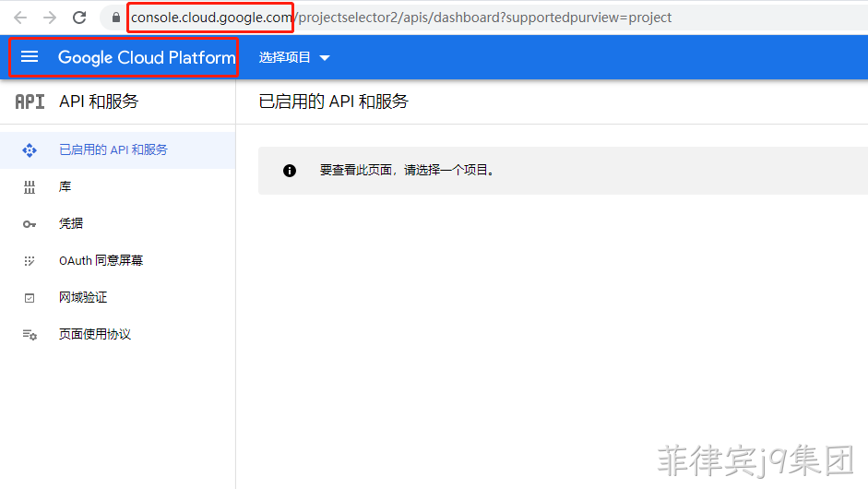Click the API logo icon in sidebar header

30,101
